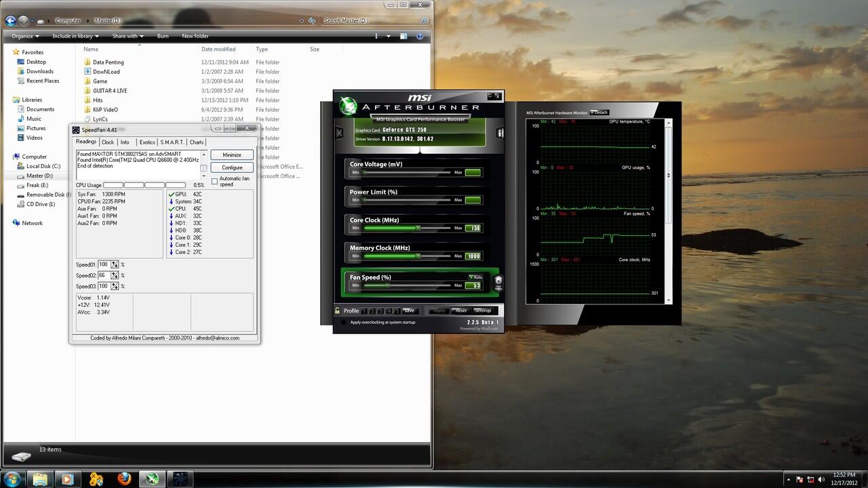Click the Memory Clock slider handle
Viewport: 868px width, 488px height.
click(418, 256)
